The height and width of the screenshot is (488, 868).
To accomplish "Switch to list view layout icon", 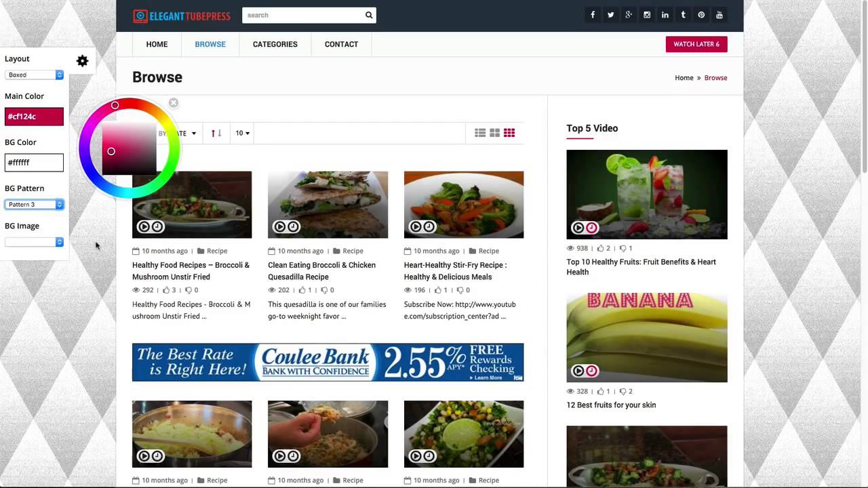I will [480, 133].
